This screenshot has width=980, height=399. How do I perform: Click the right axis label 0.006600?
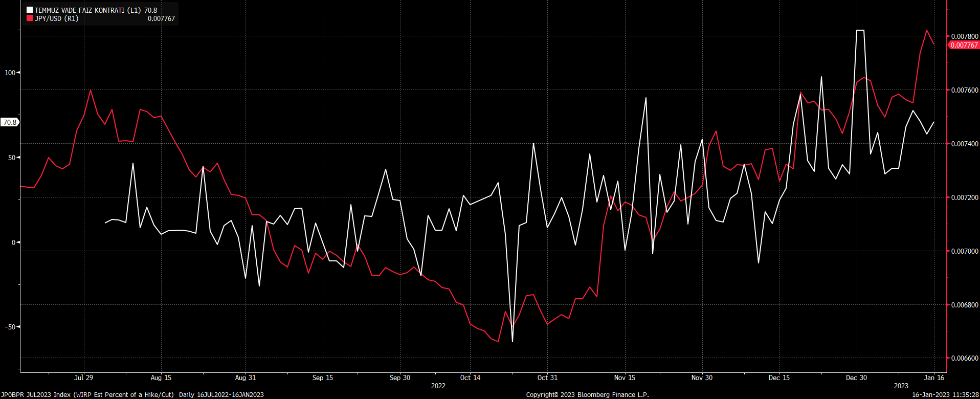pyautogui.click(x=965, y=358)
